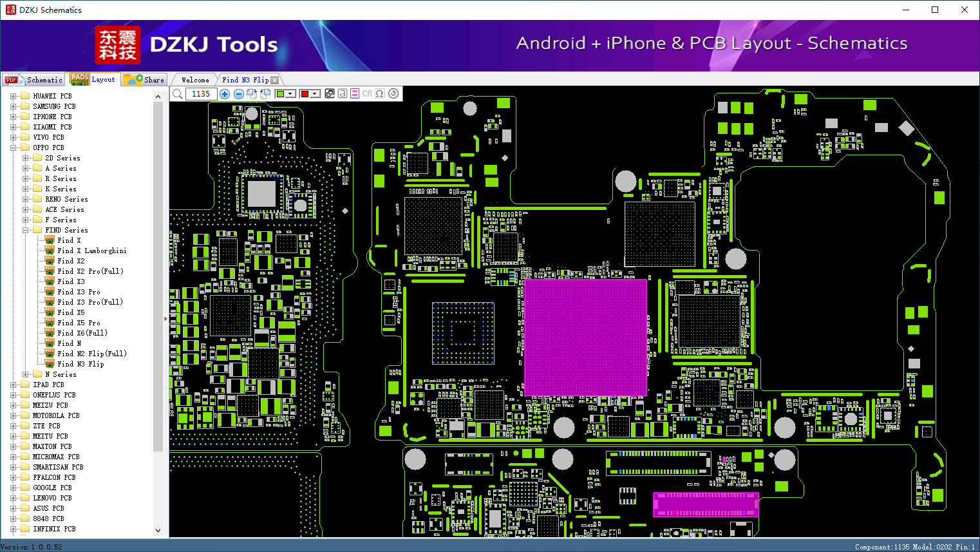Switch to the Schematic tab

[x=33, y=80]
